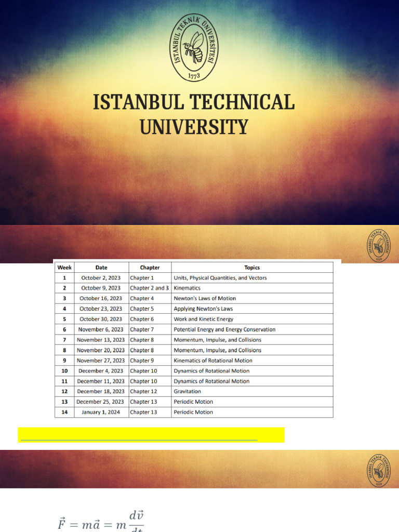Viewport: 399px width, 532px height.
Task: Click the Chapter 2 and 3 cell
Action: (149, 288)
